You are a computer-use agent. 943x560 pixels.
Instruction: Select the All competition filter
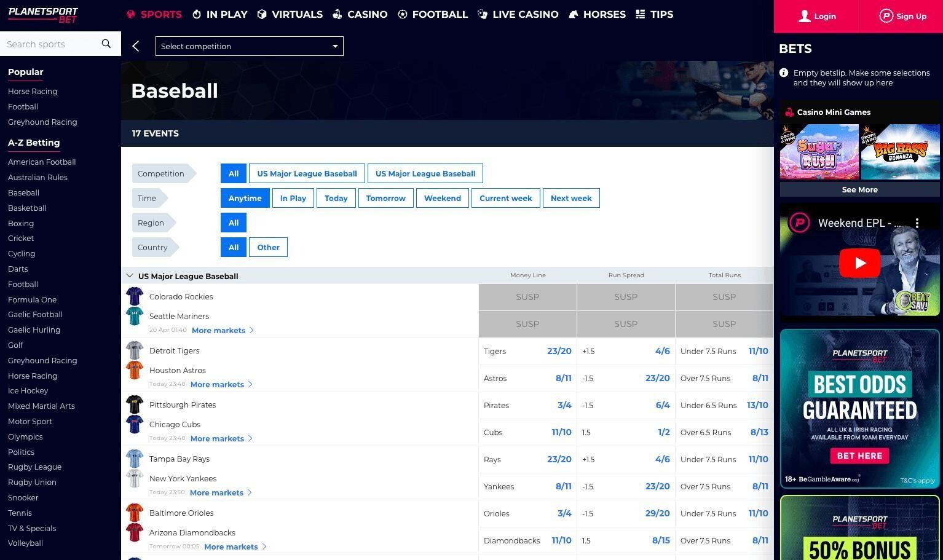[234, 173]
